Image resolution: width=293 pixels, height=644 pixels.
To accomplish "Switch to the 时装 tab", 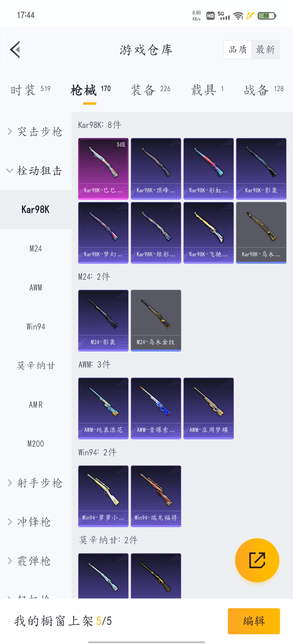I will (x=31, y=90).
